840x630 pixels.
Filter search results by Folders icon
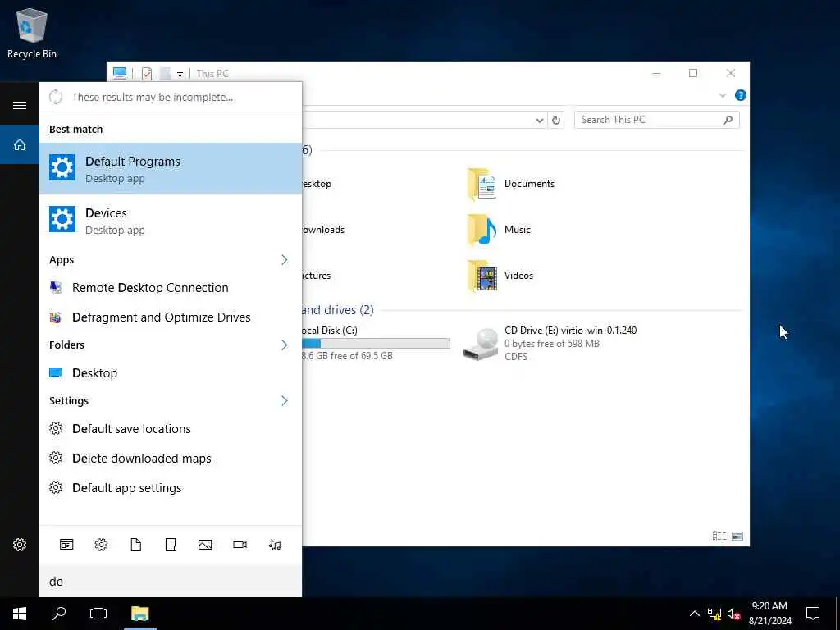[171, 545]
